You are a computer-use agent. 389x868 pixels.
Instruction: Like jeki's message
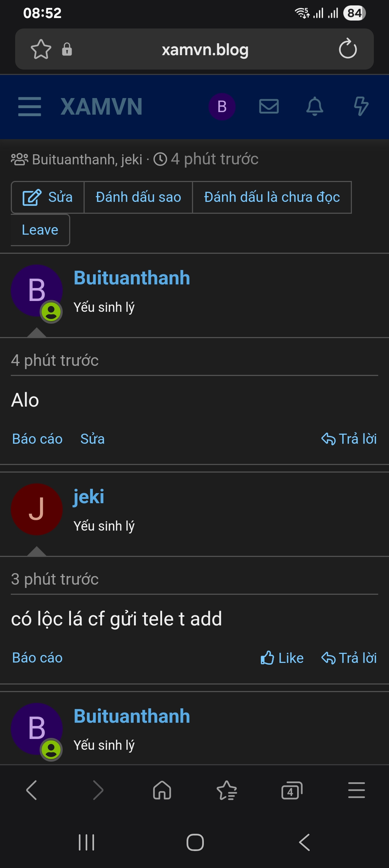pyautogui.click(x=282, y=658)
